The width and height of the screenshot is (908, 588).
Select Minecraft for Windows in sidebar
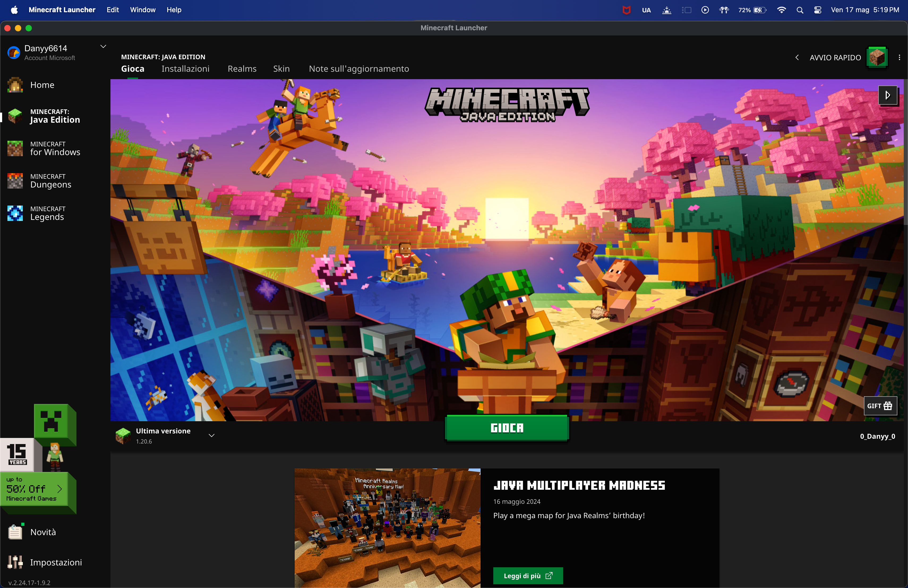tap(54, 148)
